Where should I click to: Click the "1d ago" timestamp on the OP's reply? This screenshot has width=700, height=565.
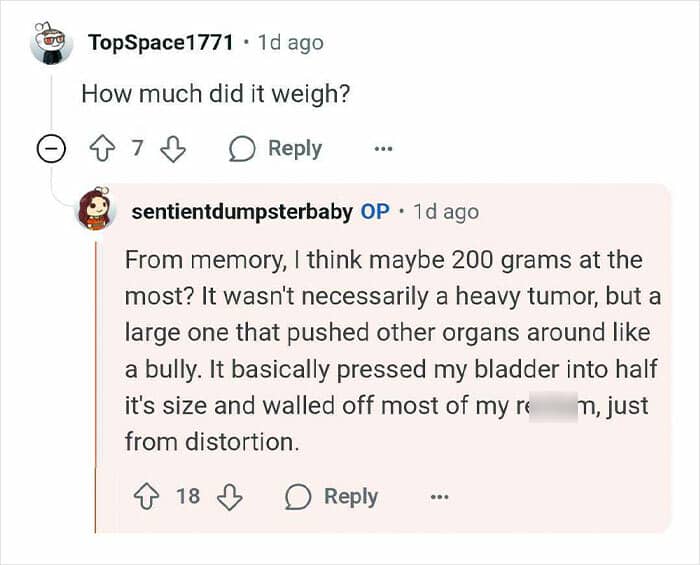coord(446,211)
